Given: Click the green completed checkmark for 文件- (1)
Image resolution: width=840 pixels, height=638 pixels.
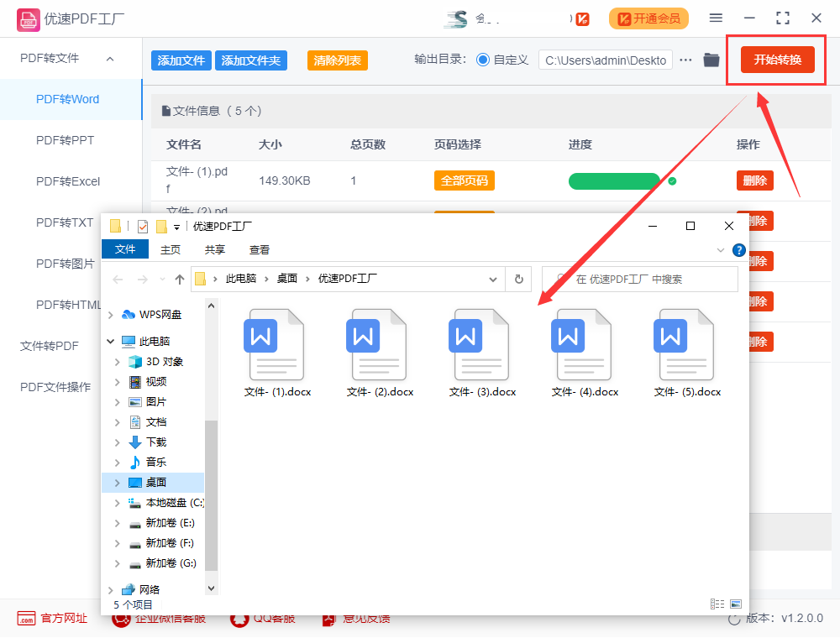Looking at the screenshot, I should (672, 181).
